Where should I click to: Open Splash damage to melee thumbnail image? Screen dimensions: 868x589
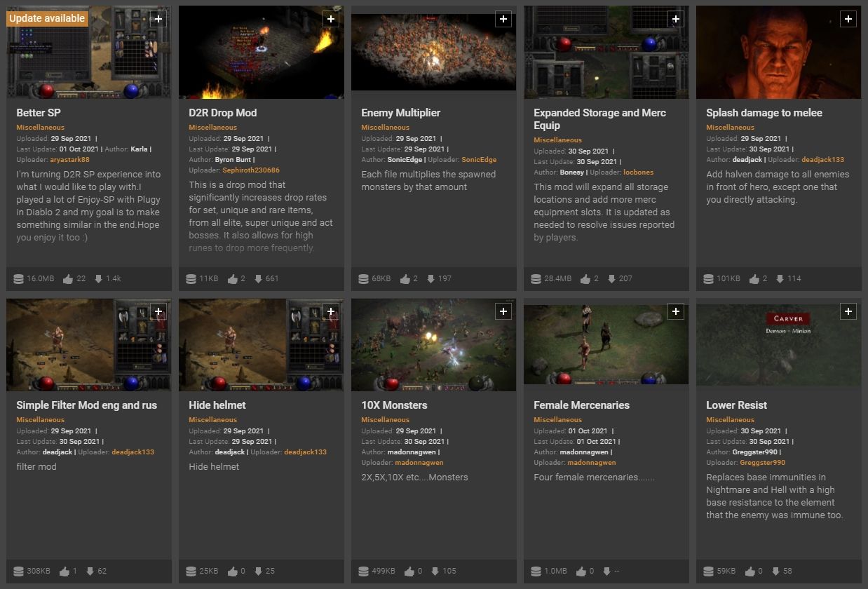pos(779,53)
